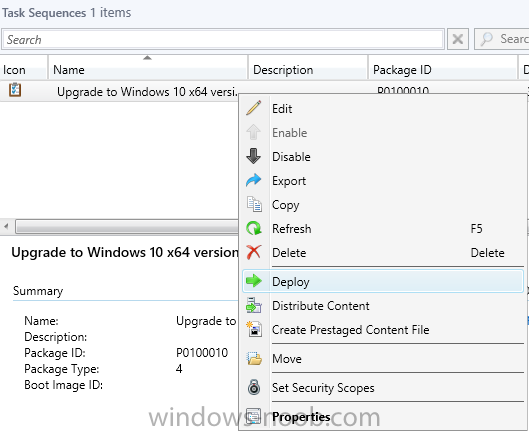Screen dimensions: 529x432
Task: Sort list by the Name column header
Action: [x=148, y=70]
